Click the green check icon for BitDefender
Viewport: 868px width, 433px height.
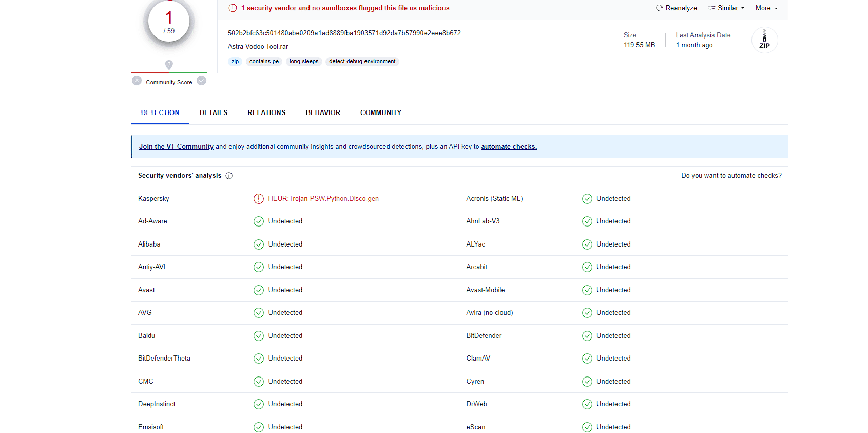[587, 336]
